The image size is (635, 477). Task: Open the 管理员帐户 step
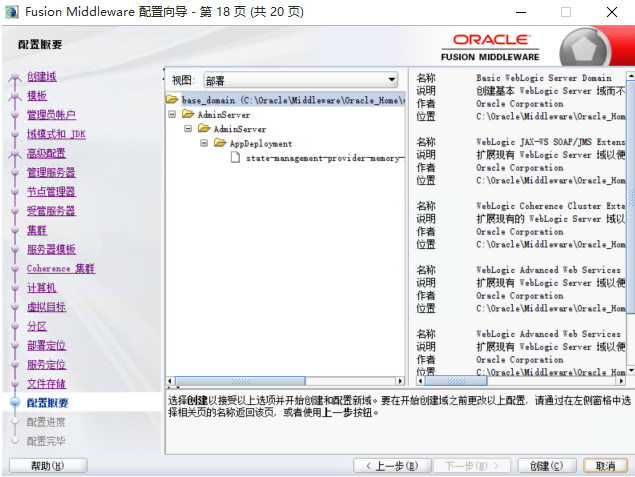(51, 115)
